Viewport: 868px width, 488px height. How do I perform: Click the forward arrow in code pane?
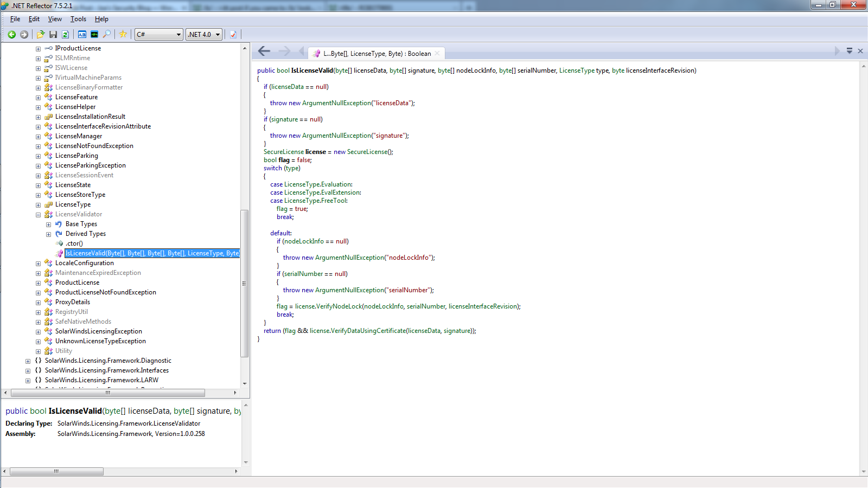[285, 51]
